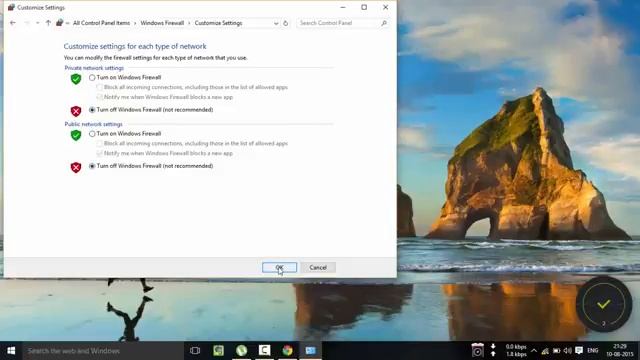Check private Block all incoming connections box

[99, 87]
